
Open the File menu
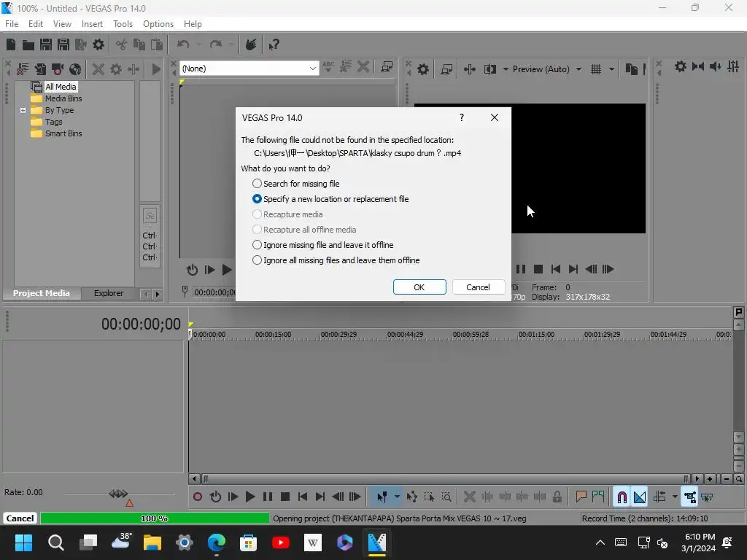click(x=12, y=24)
